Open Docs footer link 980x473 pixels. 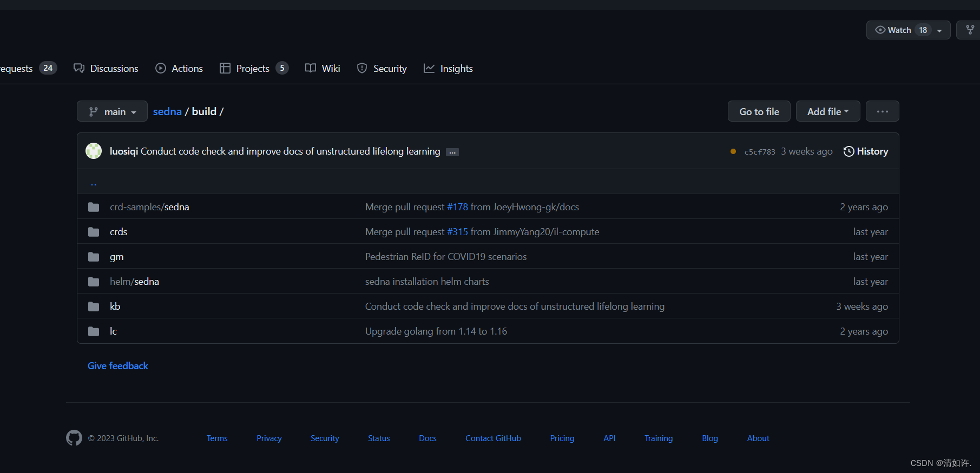tap(427, 438)
